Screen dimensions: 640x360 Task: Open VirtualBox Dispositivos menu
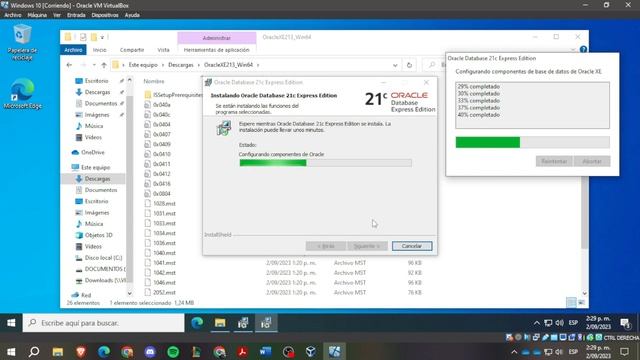pyautogui.click(x=105, y=15)
